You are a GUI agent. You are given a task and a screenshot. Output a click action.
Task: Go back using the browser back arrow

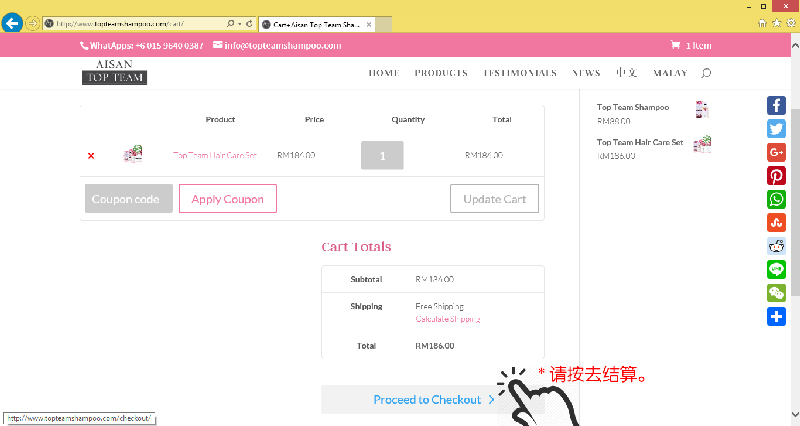pyautogui.click(x=13, y=22)
